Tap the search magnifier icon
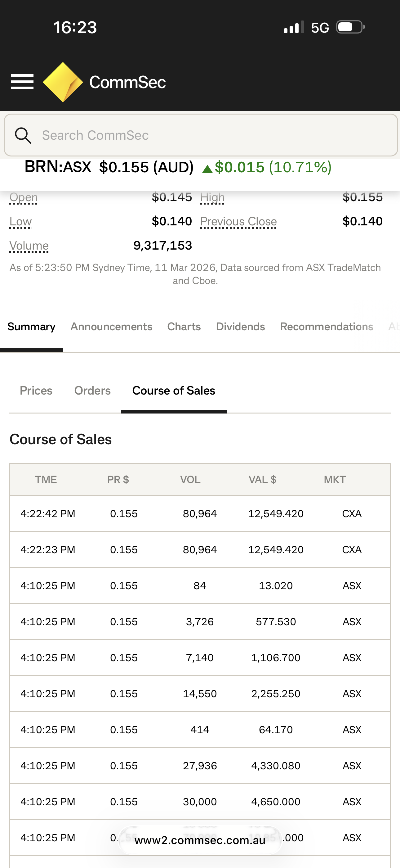The height and width of the screenshot is (868, 400). point(23,135)
